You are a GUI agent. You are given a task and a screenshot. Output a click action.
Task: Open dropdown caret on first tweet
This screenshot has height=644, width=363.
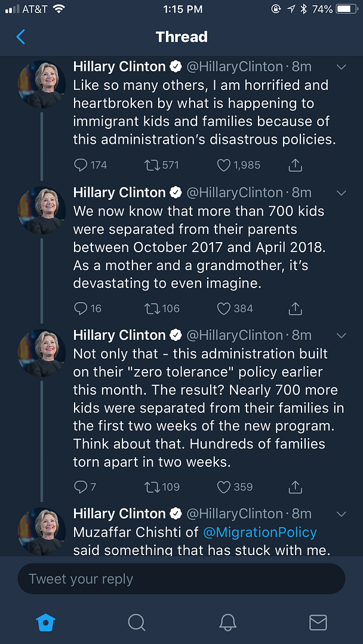click(342, 67)
